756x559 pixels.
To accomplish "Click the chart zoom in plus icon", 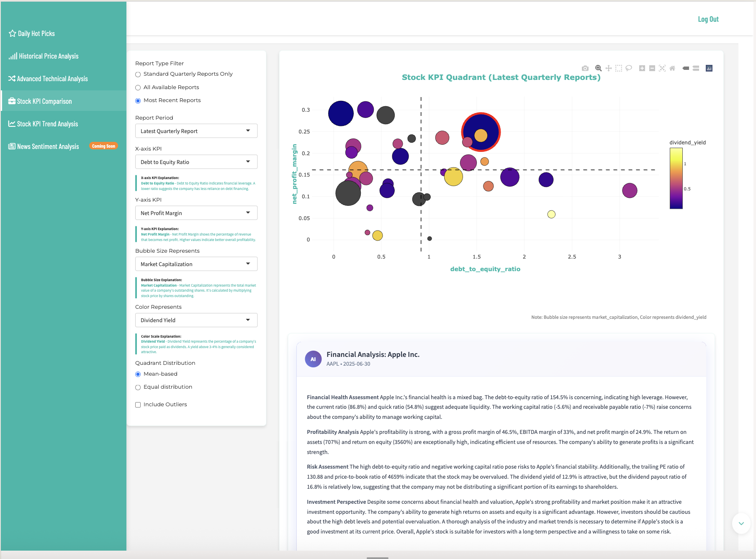I will tap(642, 68).
